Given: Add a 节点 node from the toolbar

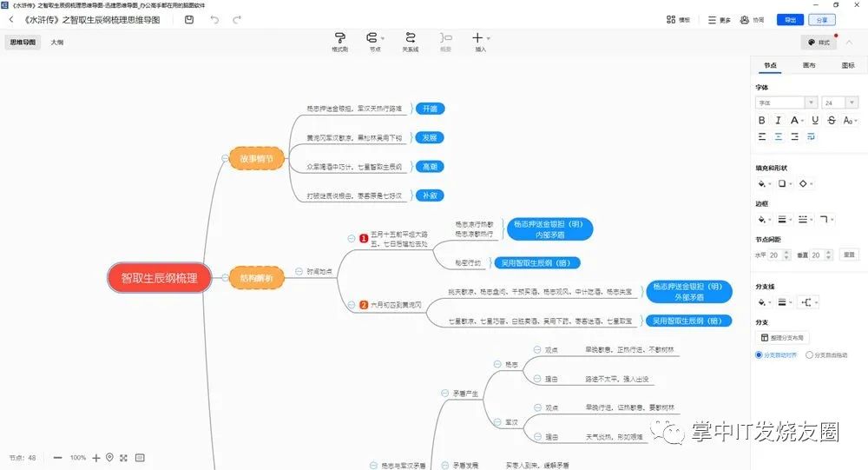Looking at the screenshot, I should 375,42.
